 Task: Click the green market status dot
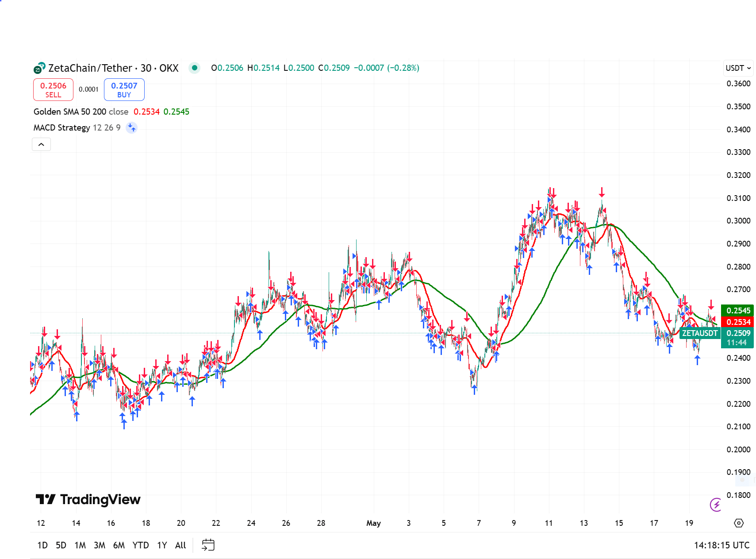(x=194, y=68)
